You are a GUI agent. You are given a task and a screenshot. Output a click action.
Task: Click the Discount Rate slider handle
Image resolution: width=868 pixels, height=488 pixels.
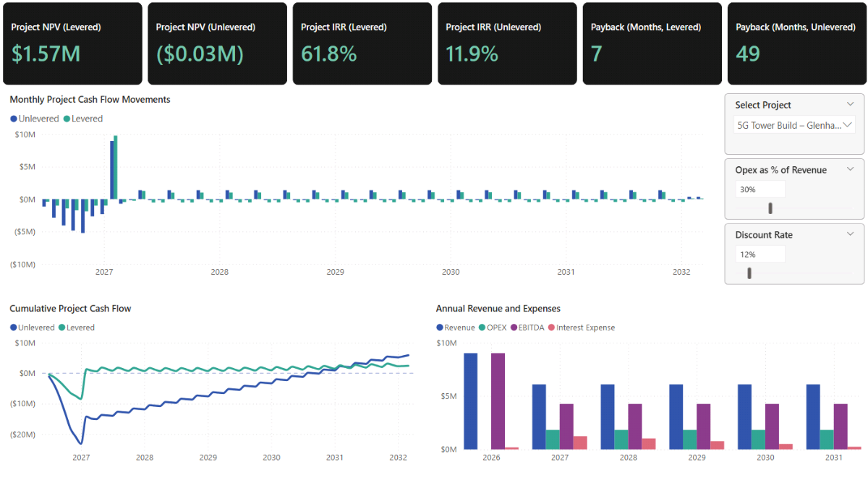[x=749, y=273]
